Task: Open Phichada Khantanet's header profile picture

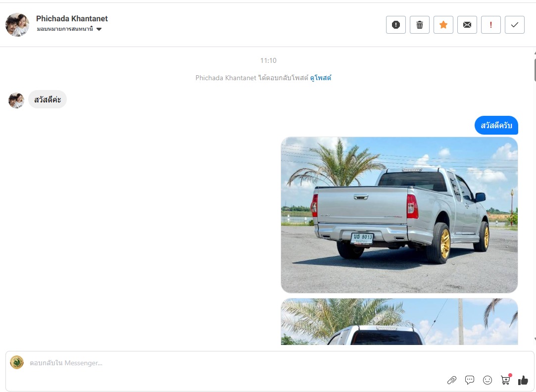Action: (x=17, y=25)
